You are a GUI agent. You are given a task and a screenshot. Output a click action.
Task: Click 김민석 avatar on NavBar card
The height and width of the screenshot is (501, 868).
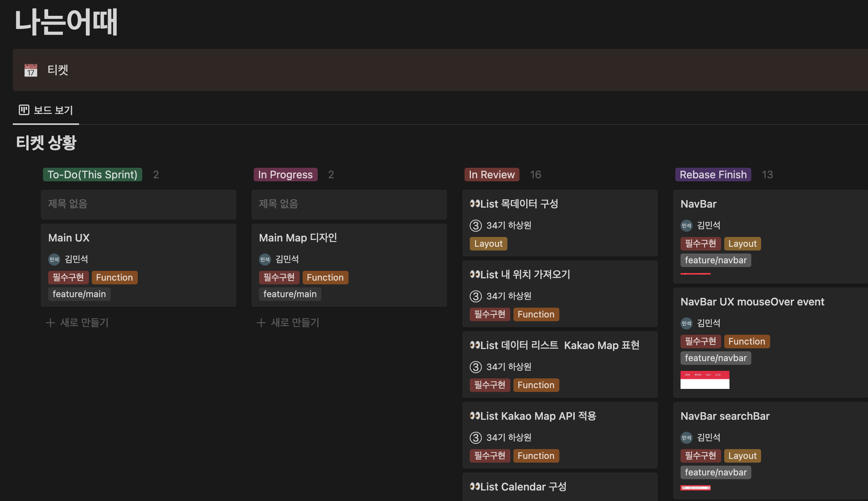687,225
